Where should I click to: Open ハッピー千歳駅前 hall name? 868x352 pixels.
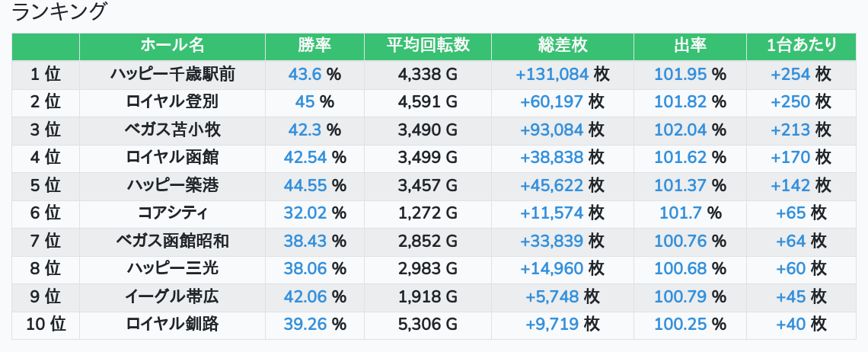tap(172, 75)
